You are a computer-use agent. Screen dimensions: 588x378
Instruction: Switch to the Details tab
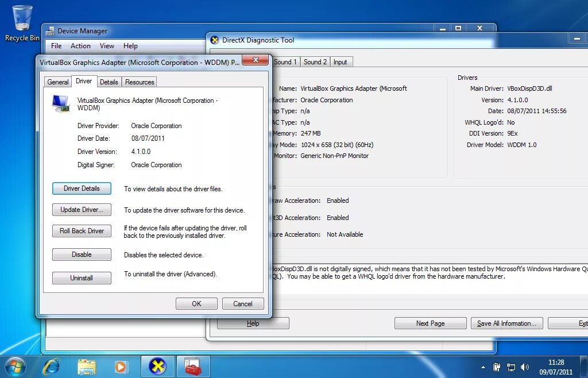pos(109,82)
